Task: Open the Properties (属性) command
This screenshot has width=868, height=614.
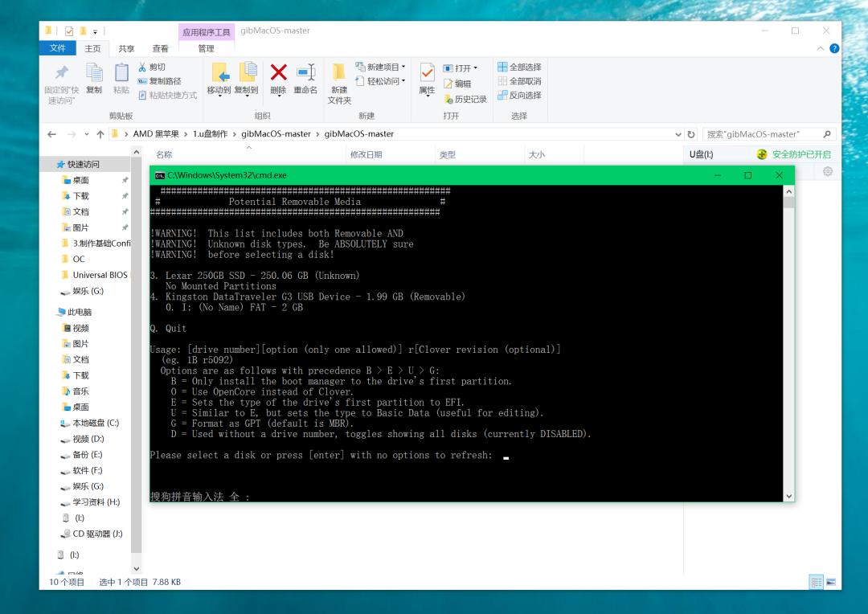Action: point(427,80)
